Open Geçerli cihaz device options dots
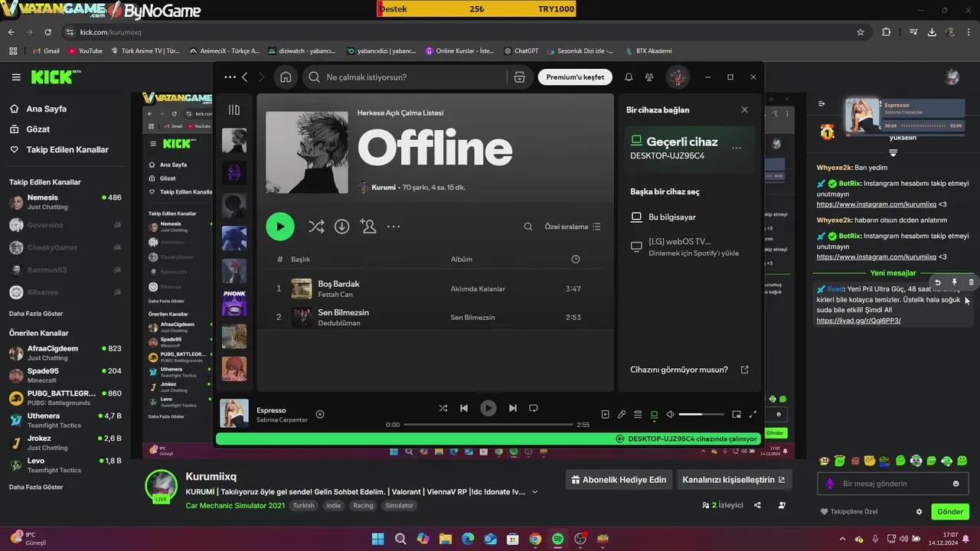980x551 pixels. 737,148
